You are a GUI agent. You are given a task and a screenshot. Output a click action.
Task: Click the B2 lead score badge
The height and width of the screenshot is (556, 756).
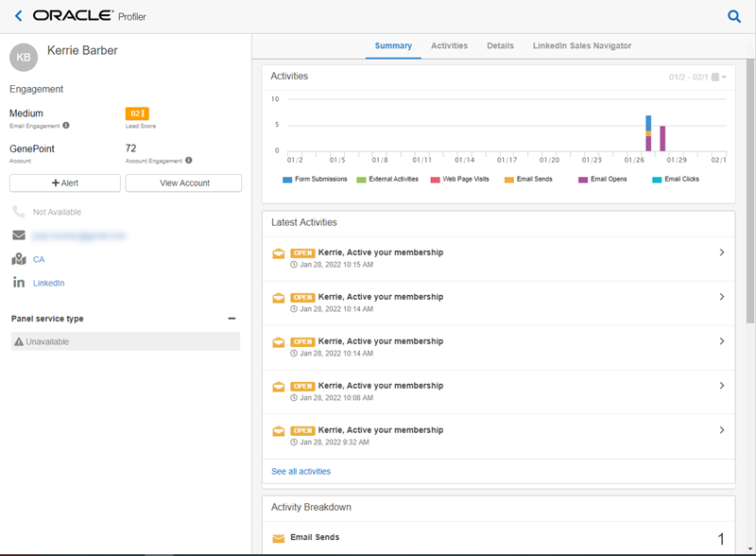(x=137, y=113)
